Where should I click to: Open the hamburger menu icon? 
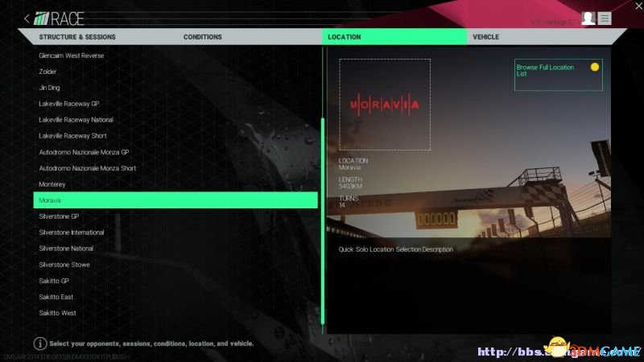tap(605, 19)
